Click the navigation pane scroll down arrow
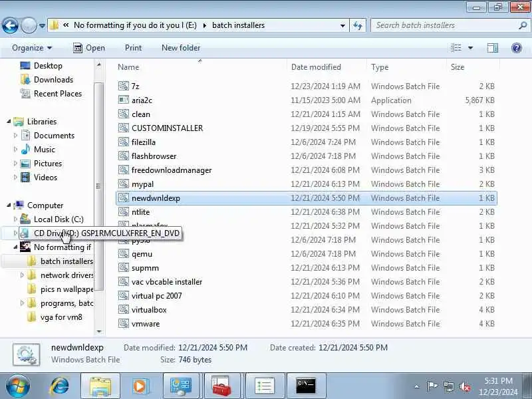Image resolution: width=532 pixels, height=399 pixels. pyautogui.click(x=98, y=331)
